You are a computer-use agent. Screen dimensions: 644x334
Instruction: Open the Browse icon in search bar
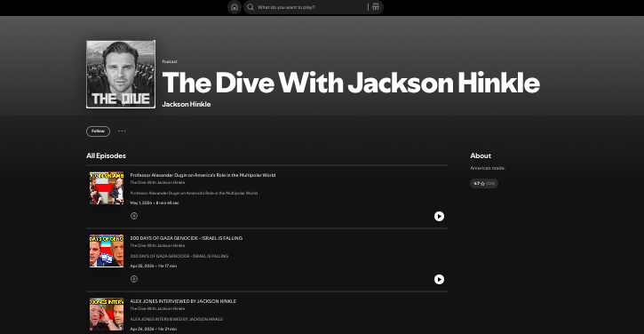point(376,7)
